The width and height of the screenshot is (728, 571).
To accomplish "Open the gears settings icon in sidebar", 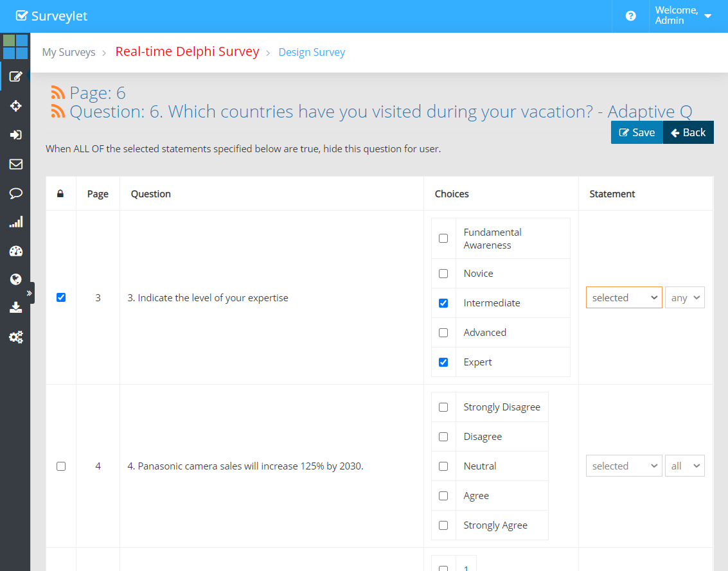I will point(16,337).
